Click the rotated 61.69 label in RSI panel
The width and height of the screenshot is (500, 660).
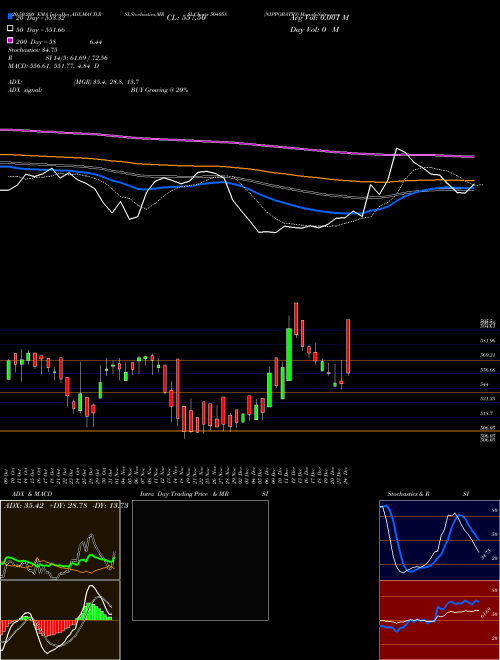(x=485, y=612)
